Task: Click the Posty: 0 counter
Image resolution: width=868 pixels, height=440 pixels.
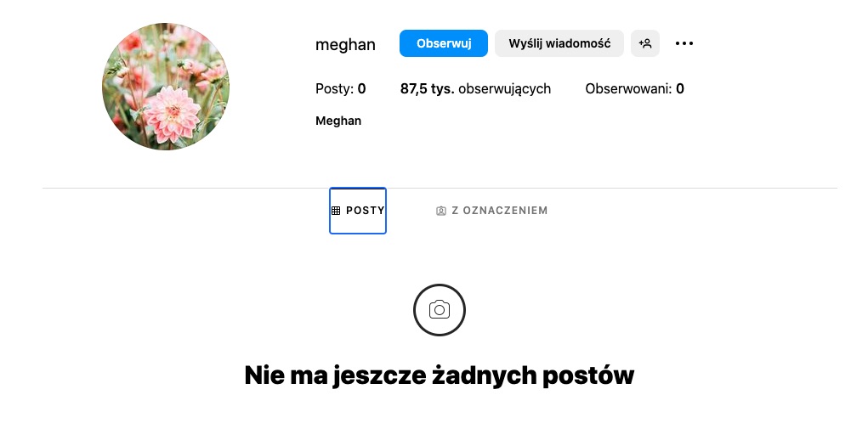Action: point(340,88)
